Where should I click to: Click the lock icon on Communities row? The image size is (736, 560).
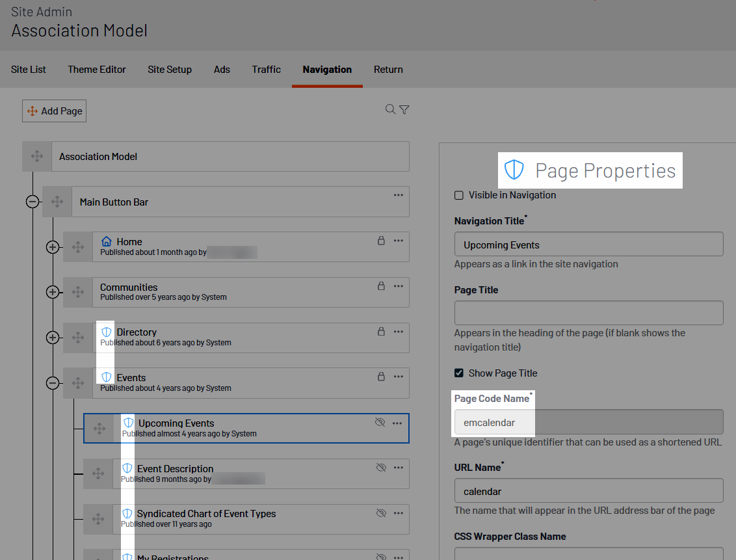tap(382, 286)
